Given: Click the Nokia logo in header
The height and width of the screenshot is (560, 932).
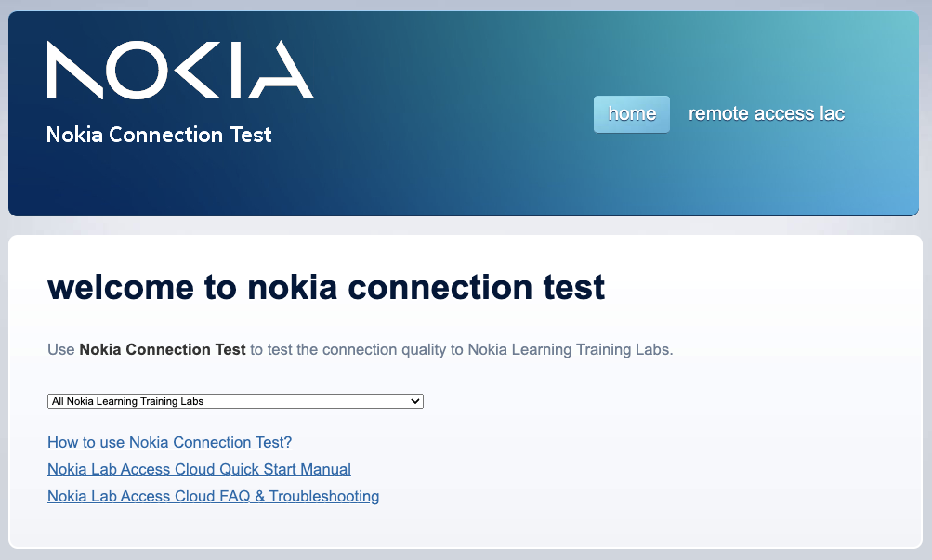Looking at the screenshot, I should [180, 70].
